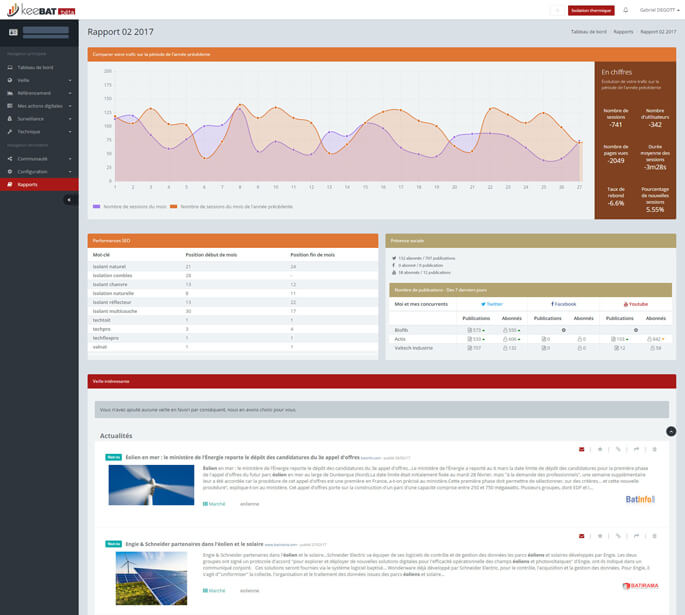
Task: Click the trash icon on Éolien en mer article
Action: click(654, 449)
